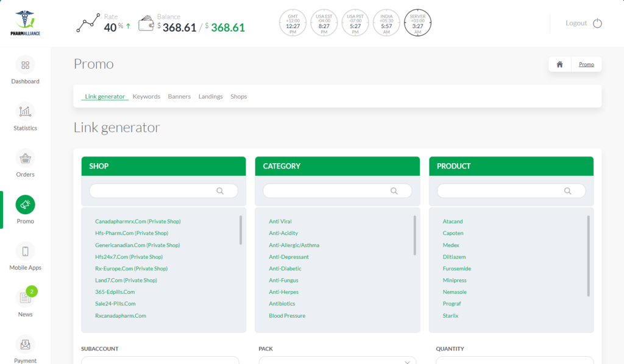Select Land7.Com (Private Shop)
The image size is (624, 364).
point(126,281)
